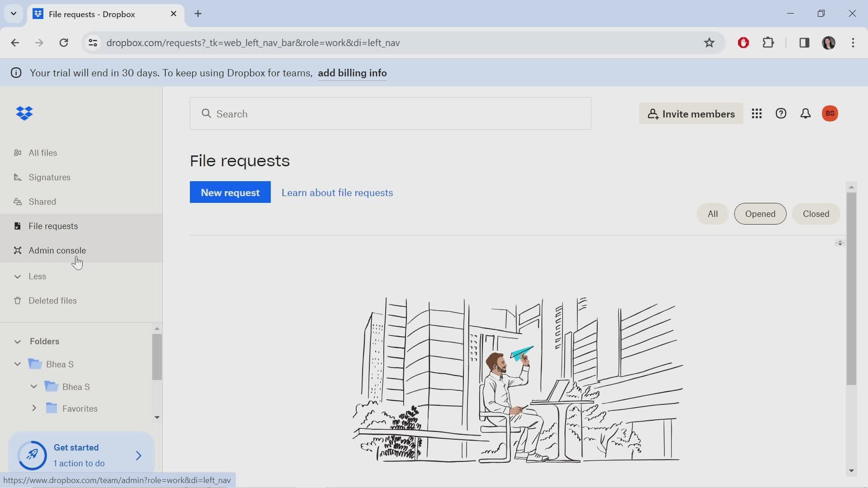Open the Signatures section

point(49,177)
